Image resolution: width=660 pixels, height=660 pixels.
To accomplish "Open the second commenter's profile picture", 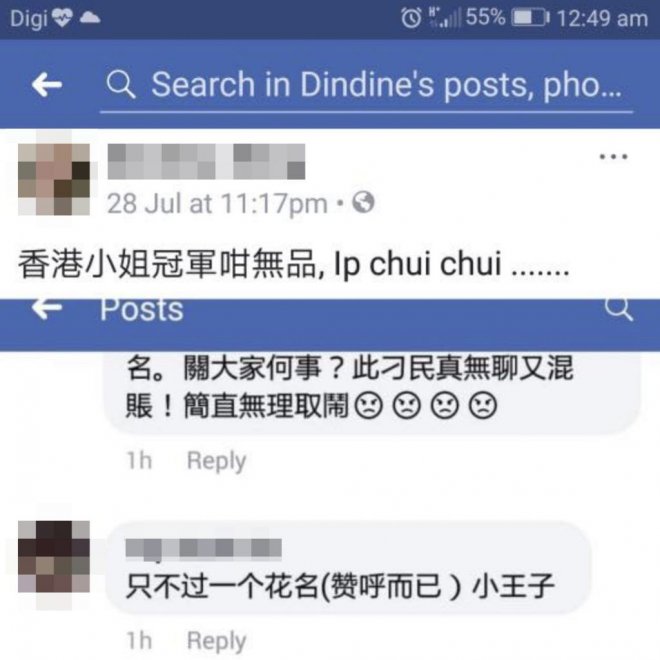I will pyautogui.click(x=54, y=556).
